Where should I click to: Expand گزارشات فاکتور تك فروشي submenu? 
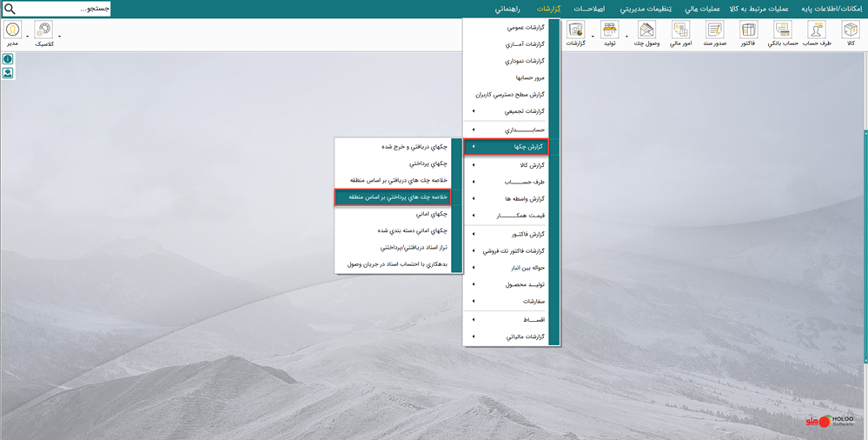pos(506,250)
